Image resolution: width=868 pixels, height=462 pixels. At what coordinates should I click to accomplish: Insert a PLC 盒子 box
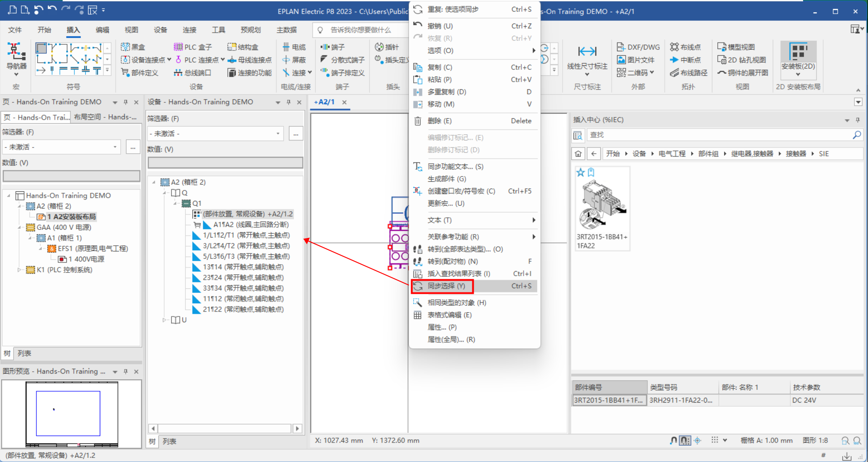(193, 47)
